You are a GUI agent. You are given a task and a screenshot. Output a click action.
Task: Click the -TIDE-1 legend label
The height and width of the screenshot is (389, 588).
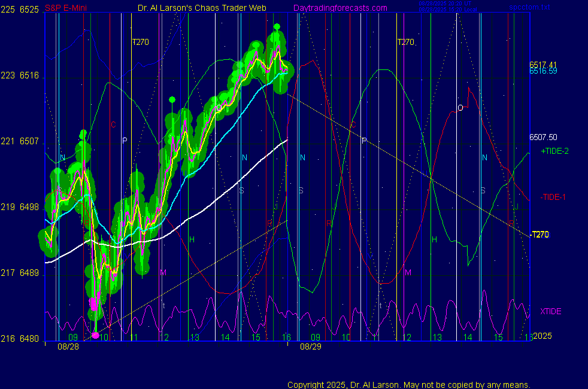click(553, 197)
